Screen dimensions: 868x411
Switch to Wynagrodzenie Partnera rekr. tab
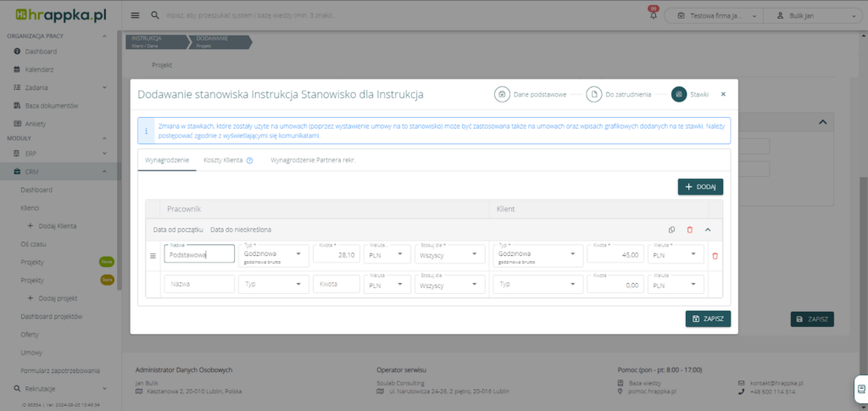311,159
